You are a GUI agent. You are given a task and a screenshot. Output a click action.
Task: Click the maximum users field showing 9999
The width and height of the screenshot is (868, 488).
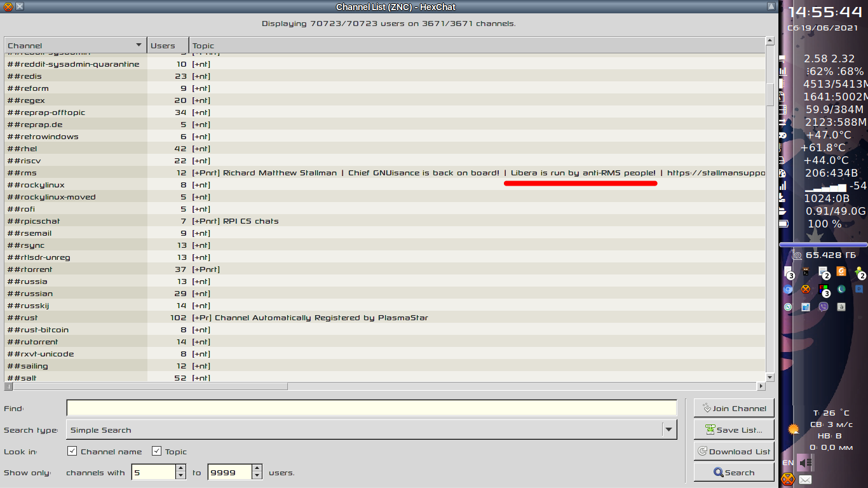[x=229, y=472]
